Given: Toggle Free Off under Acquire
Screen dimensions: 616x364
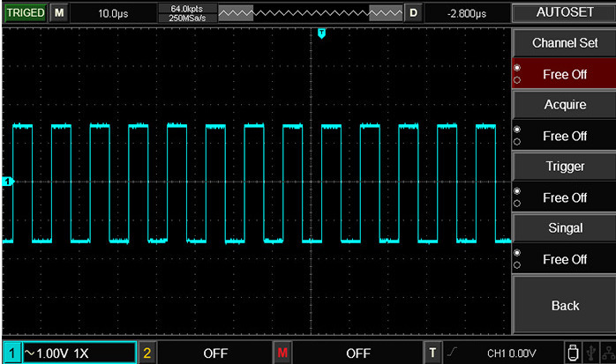Looking at the screenshot, I should [x=565, y=136].
